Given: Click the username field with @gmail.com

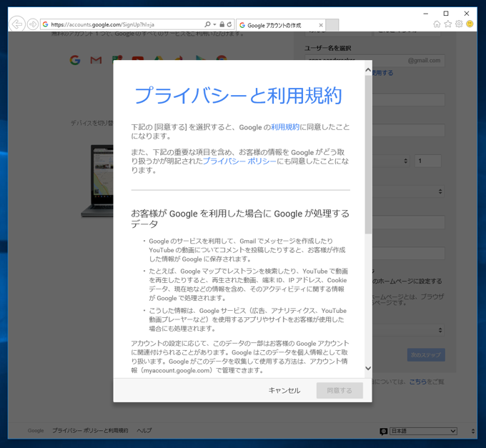Looking at the screenshot, I should click(375, 61).
